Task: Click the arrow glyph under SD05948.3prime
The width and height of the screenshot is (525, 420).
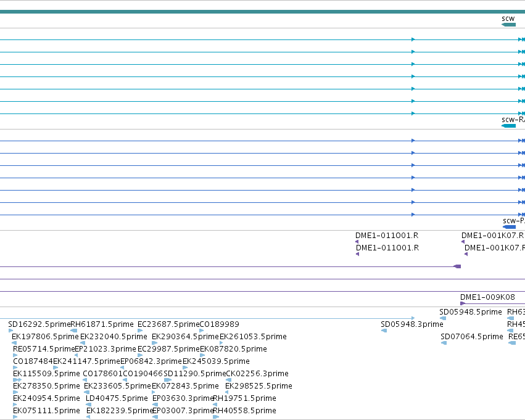Action: [384, 331]
